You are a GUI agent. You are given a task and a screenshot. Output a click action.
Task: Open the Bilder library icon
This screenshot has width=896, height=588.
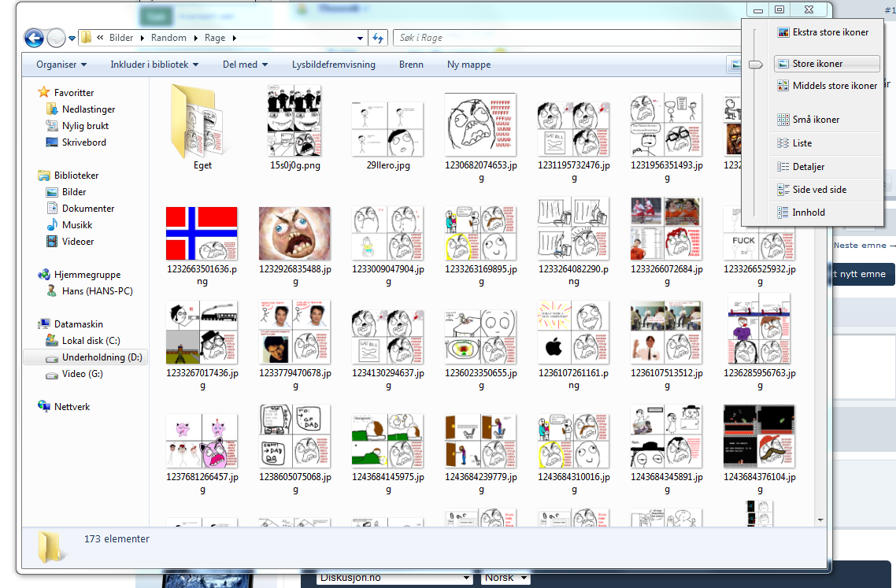pyautogui.click(x=52, y=192)
